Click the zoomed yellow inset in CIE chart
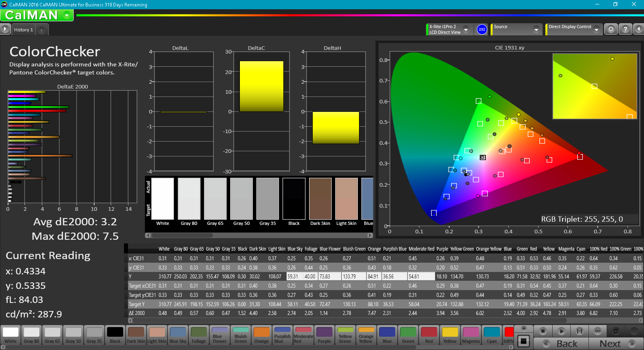The image size is (644, 350). coord(594,86)
